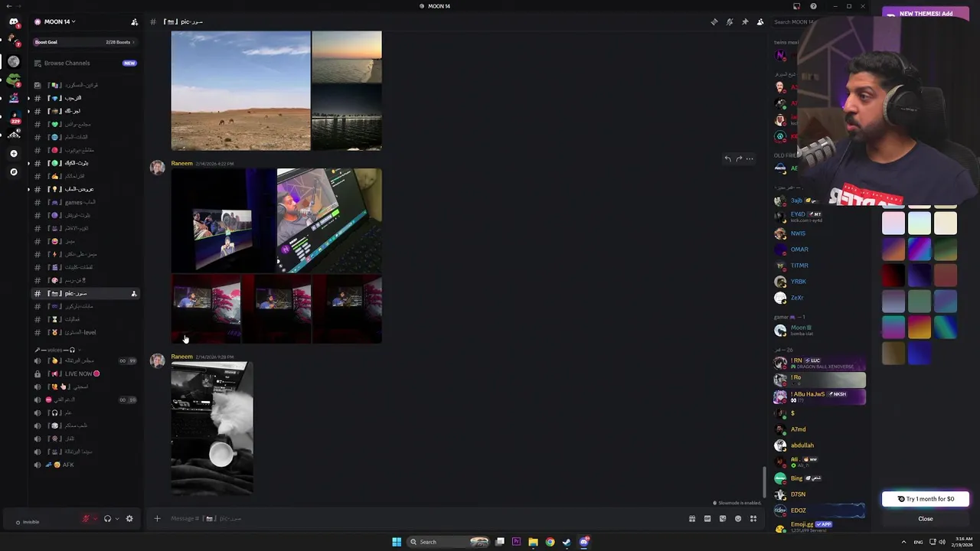Select the moon server icon in sidebar
Screen dimensions: 980x551
click(x=14, y=61)
